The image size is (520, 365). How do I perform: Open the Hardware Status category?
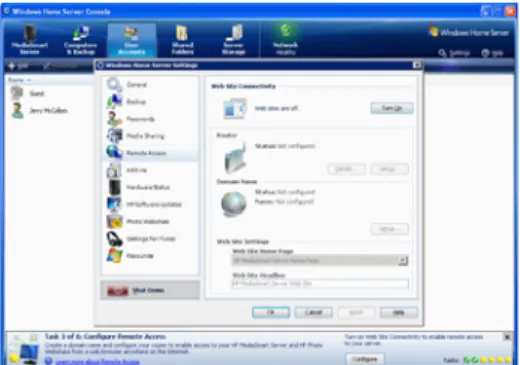pyautogui.click(x=150, y=187)
